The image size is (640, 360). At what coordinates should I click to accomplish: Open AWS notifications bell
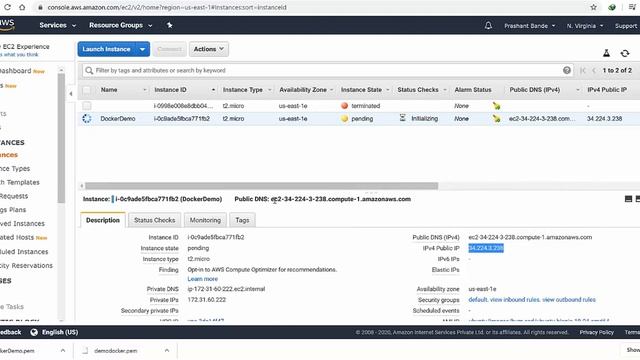tap(488, 25)
